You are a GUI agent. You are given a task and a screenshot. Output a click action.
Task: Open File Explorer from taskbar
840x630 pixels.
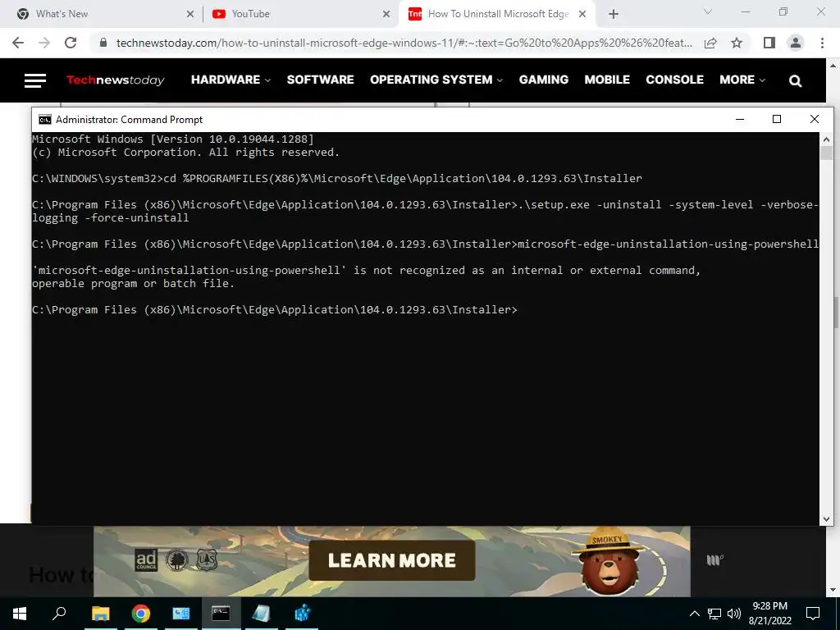tap(100, 614)
